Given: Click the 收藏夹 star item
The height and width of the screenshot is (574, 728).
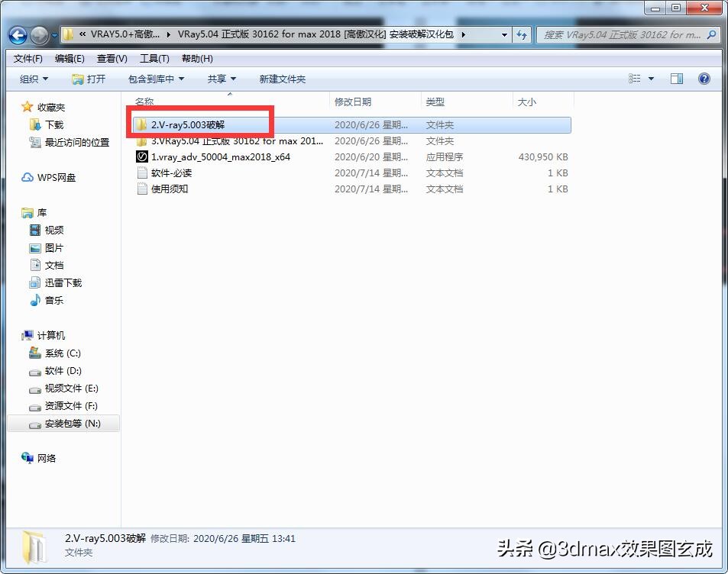Looking at the screenshot, I should (44, 107).
